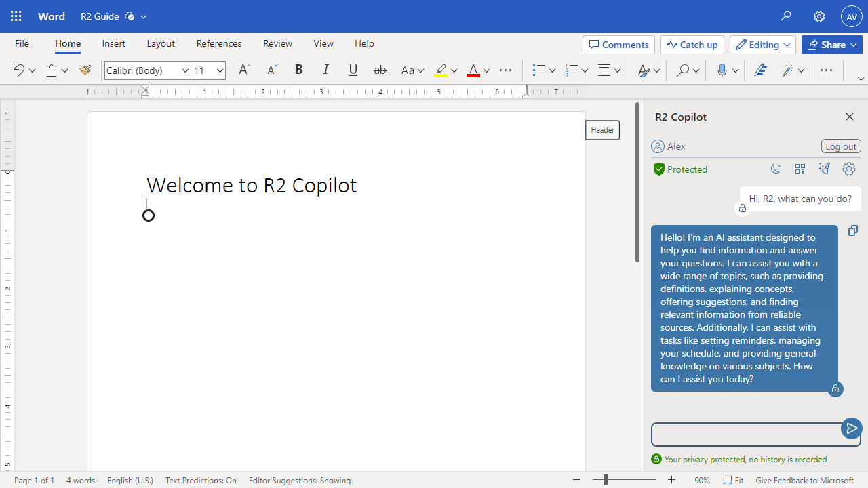Screen dimensions: 868x488
Task: Zoom in with the plus button
Action: coord(672,480)
